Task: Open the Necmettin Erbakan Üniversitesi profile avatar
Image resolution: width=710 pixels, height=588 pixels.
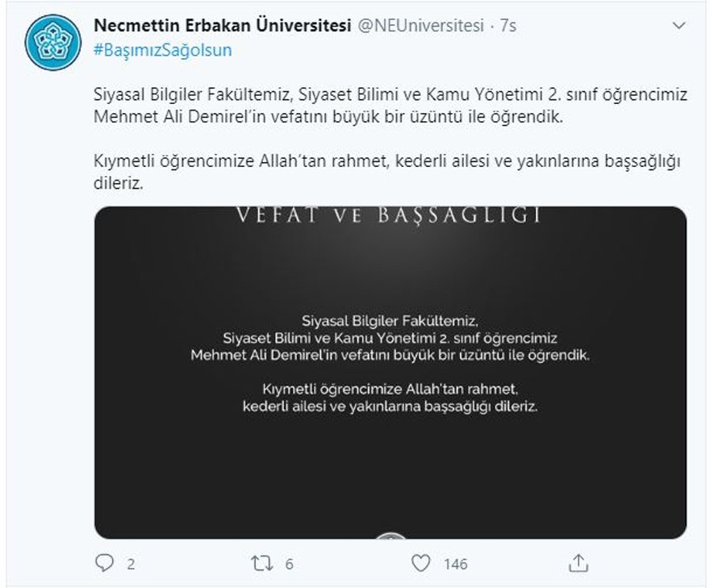Action: click(x=53, y=43)
